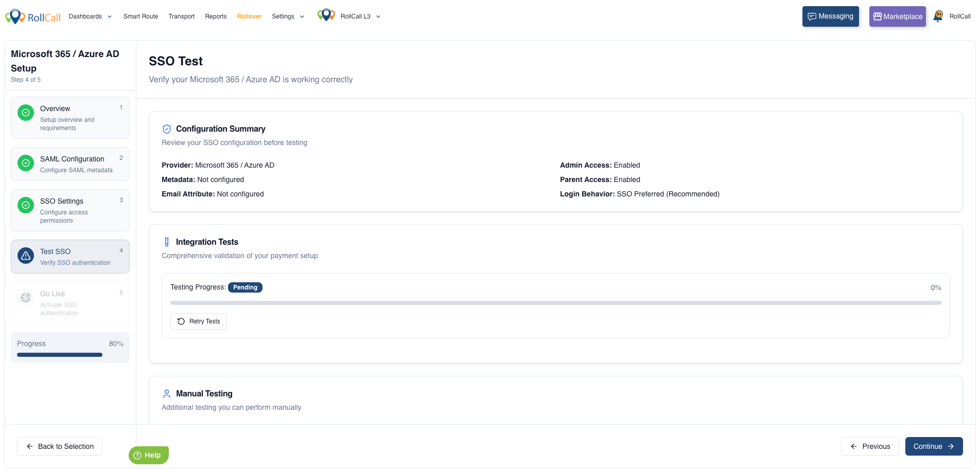
Task: Click the RollCall L3 map pin icon
Action: point(326,16)
